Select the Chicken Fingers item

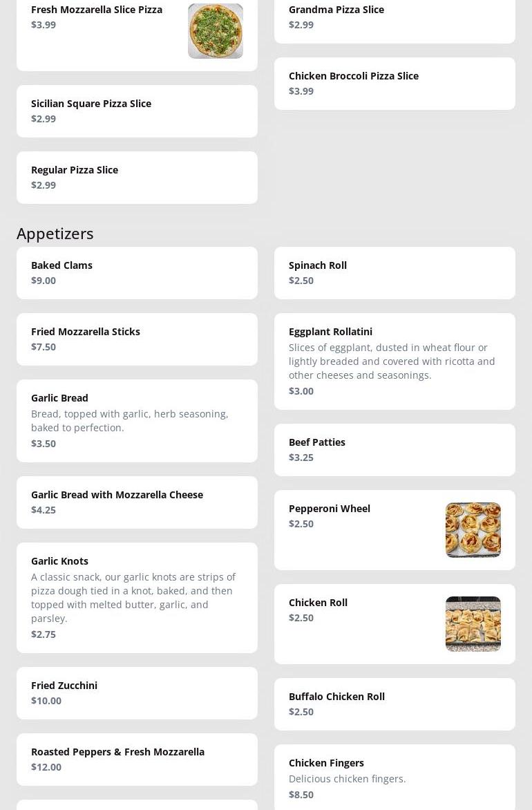coord(394,778)
